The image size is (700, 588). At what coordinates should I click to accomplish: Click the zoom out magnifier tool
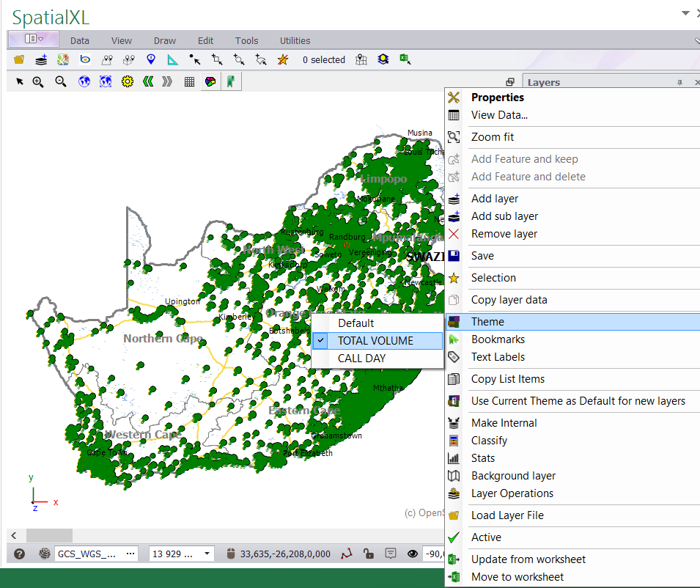(61, 82)
